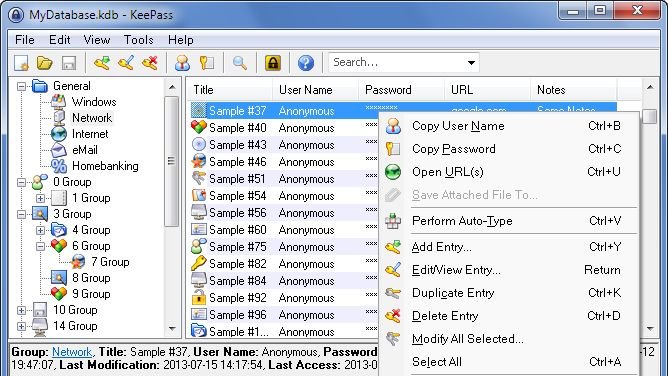Expand the 14 Group node

click(x=21, y=326)
